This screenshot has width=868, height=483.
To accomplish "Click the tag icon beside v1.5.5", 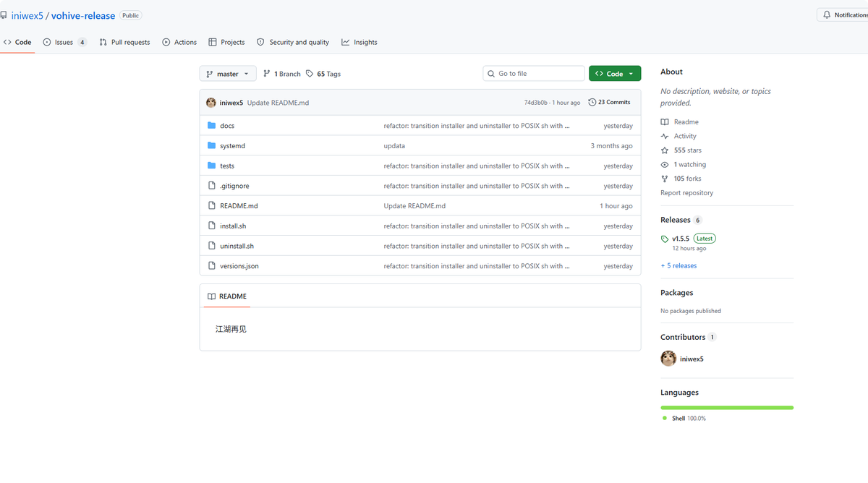I will (x=665, y=239).
